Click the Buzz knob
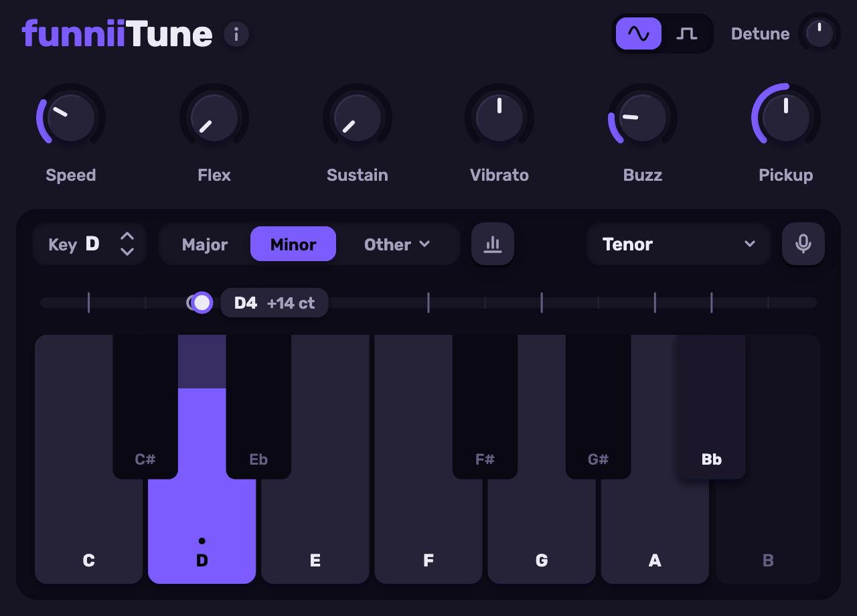Image resolution: width=857 pixels, height=616 pixels. 643,118
